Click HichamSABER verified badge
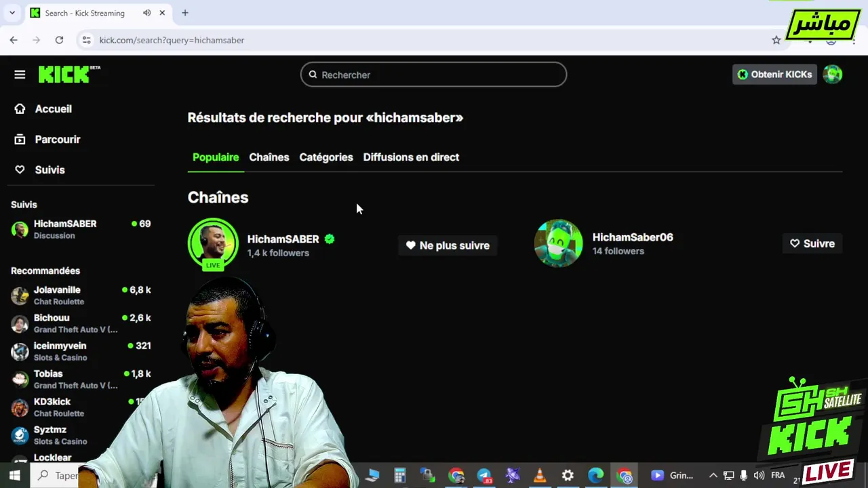The width and height of the screenshot is (868, 488). click(330, 239)
